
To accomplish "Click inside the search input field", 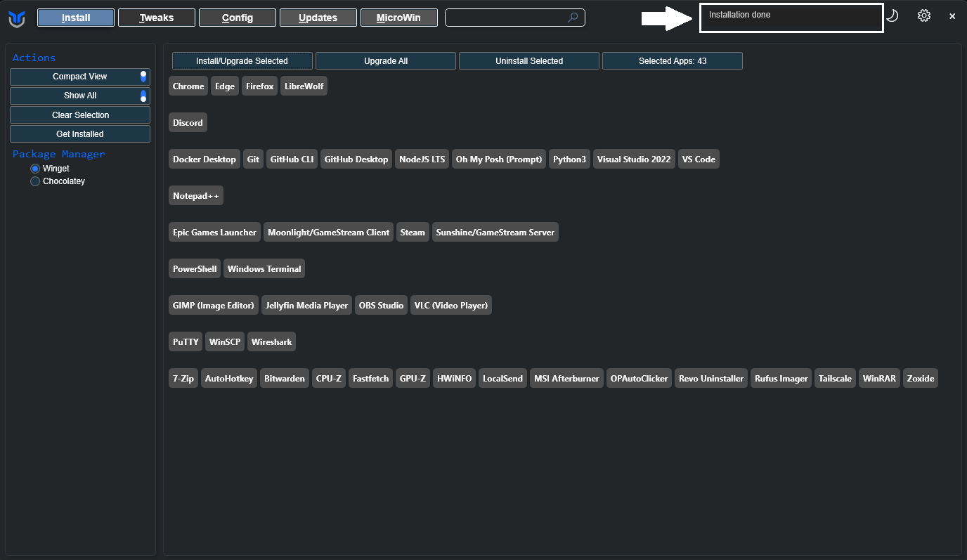I will tap(506, 18).
